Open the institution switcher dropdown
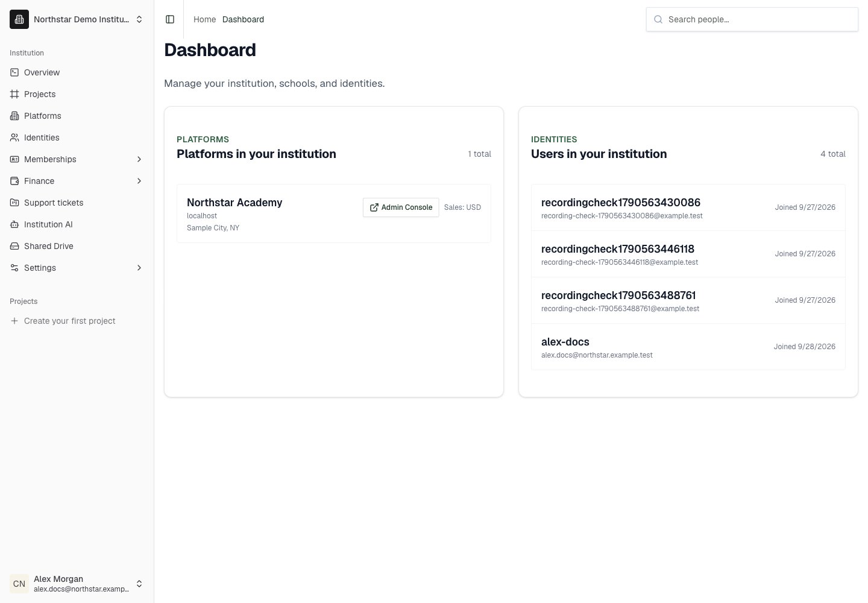The image size is (868, 603). click(x=77, y=19)
